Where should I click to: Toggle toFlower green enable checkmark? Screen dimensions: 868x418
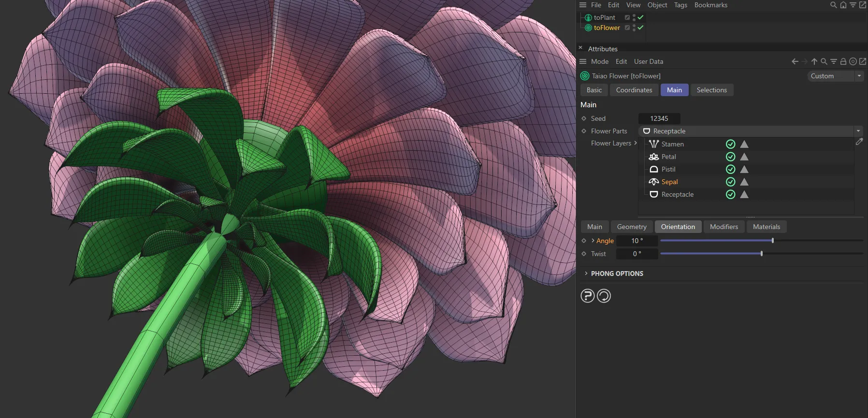coord(641,28)
